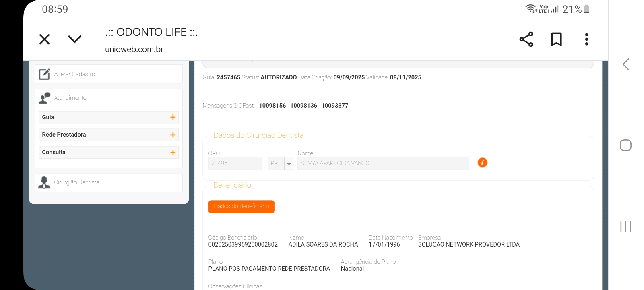The width and height of the screenshot is (644, 290).
Task: Click the Dados do Beneficiário button
Action: [242, 207]
